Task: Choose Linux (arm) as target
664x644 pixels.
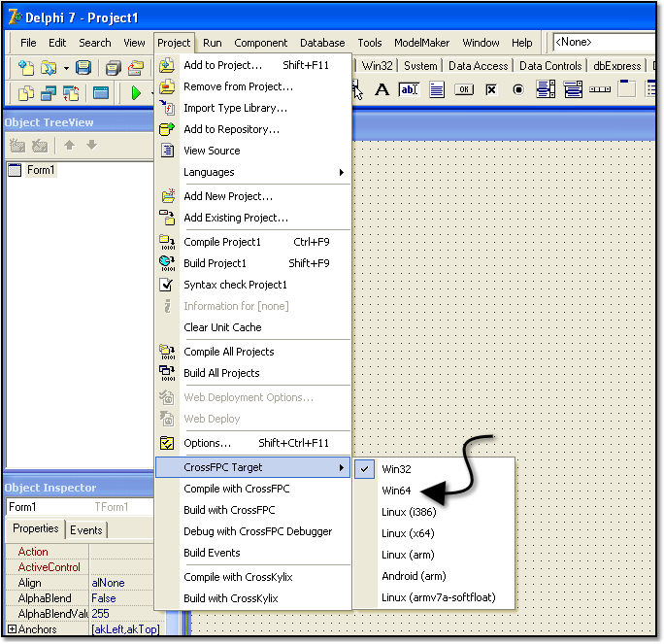Action: coord(434,555)
